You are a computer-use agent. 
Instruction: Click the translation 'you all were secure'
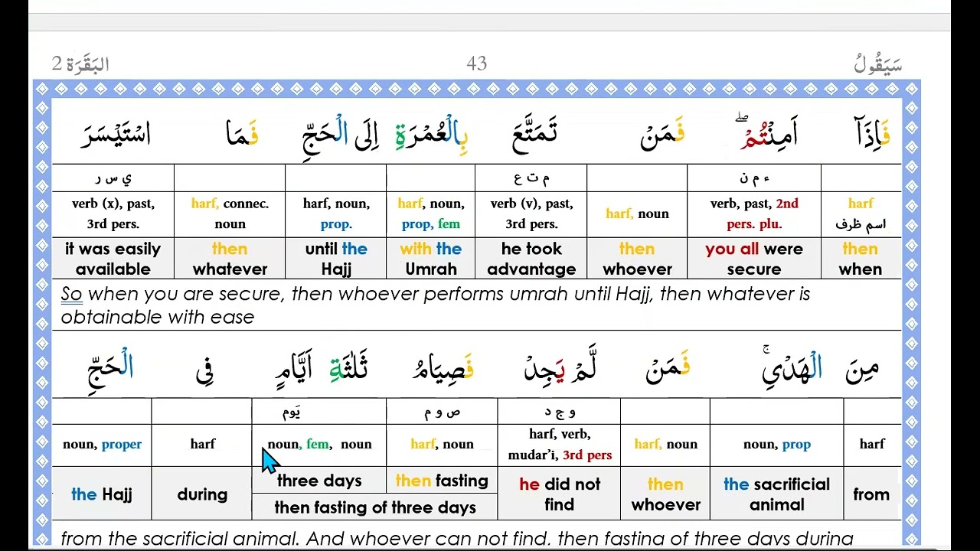[x=754, y=259]
